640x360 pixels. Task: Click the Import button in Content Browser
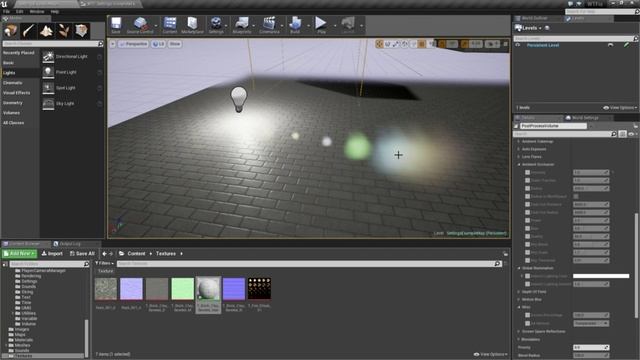[52, 253]
